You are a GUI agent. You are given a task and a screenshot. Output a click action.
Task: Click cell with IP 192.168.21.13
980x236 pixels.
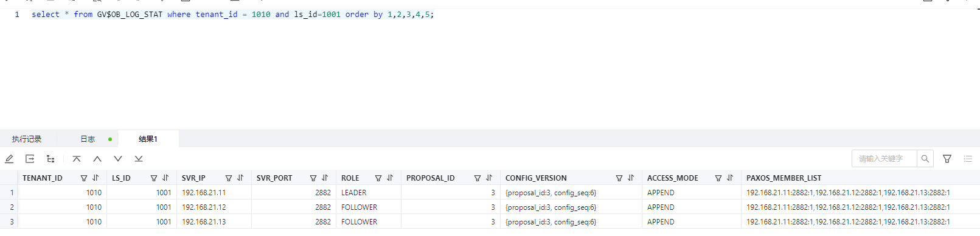214,222
